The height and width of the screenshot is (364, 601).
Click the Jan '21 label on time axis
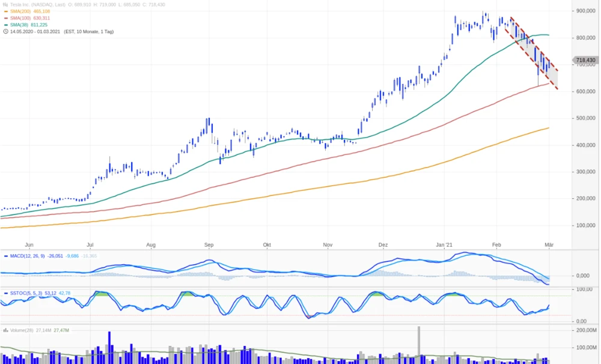[444, 244]
